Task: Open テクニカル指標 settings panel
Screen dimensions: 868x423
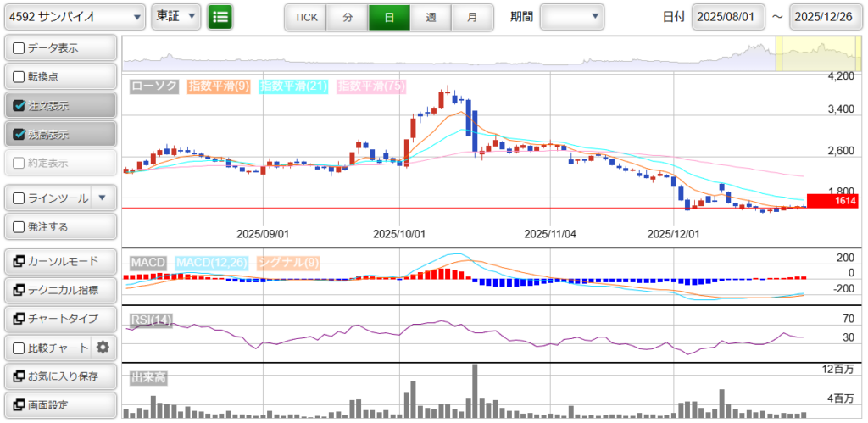Action: pos(59,290)
